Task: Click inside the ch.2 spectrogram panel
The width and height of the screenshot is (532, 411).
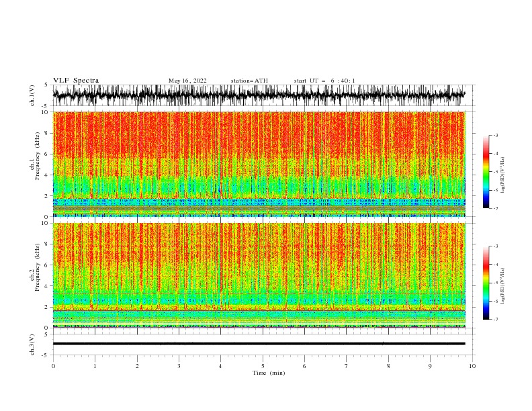Action: (259, 275)
